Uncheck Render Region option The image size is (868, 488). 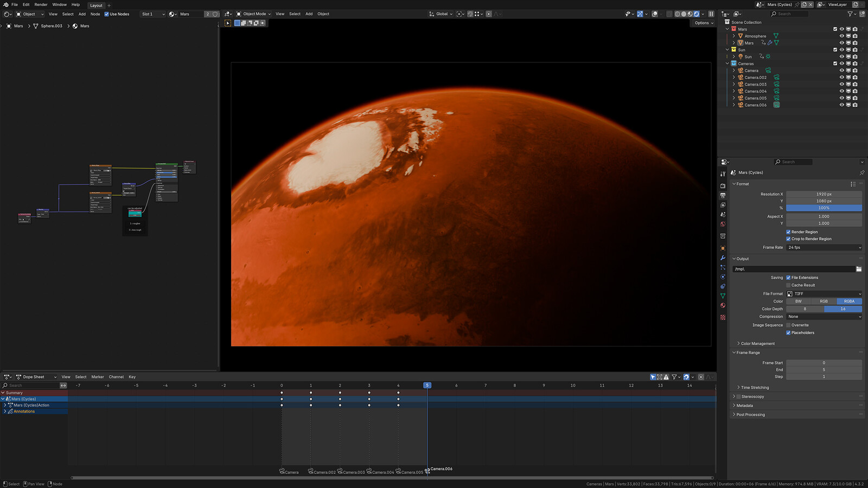point(788,232)
